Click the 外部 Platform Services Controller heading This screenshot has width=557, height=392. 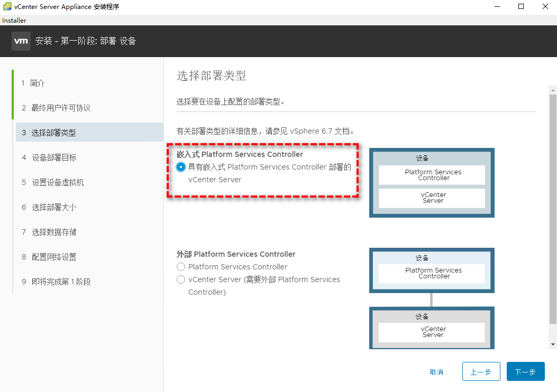(236, 254)
